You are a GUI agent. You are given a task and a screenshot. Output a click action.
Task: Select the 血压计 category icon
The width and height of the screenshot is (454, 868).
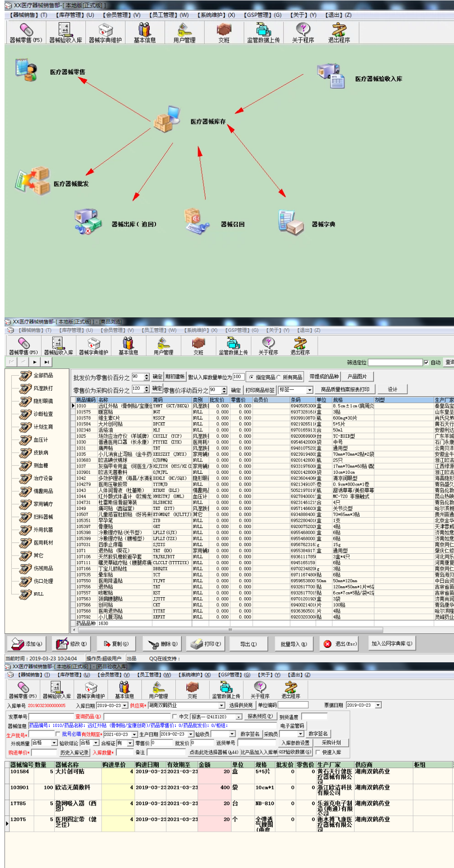(26, 440)
